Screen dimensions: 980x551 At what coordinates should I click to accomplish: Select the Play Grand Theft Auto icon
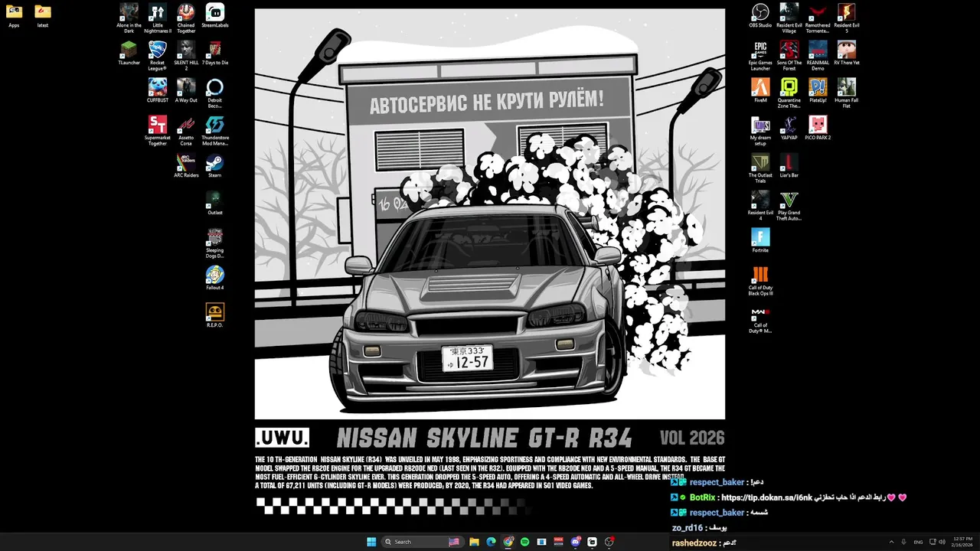[789, 206]
